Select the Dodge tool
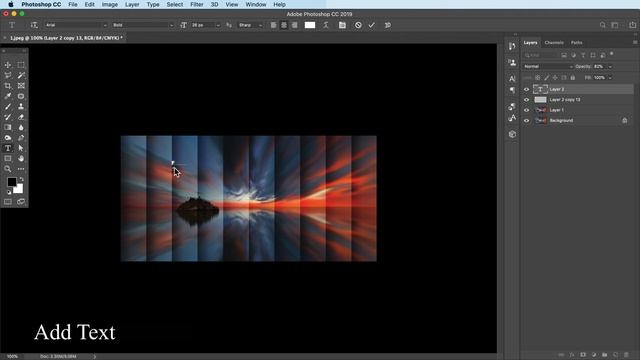 click(8, 138)
